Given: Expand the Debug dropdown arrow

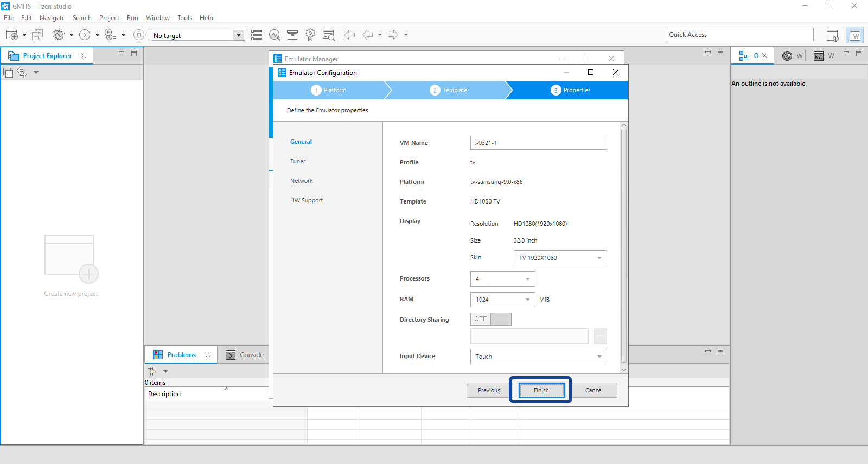Looking at the screenshot, I should point(71,35).
